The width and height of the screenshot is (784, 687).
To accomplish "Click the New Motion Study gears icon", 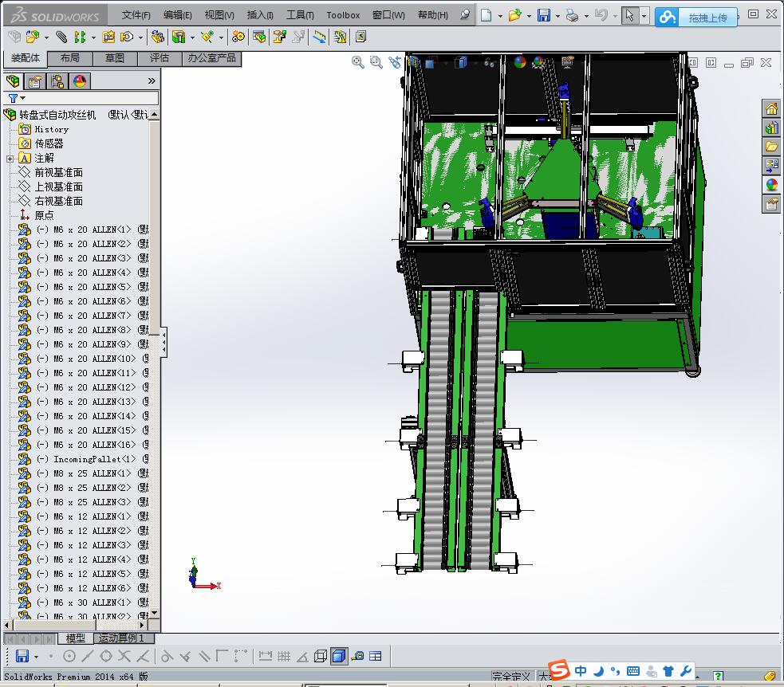I will tap(238, 37).
